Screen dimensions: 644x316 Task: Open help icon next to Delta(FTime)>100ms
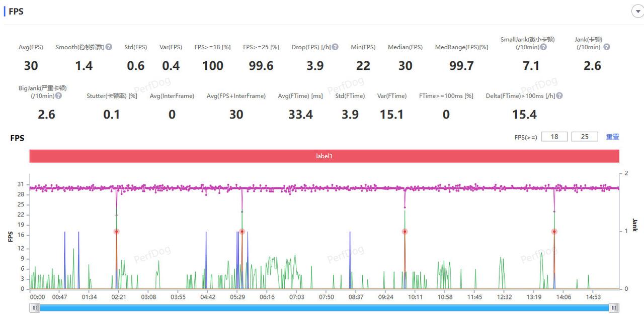pyautogui.click(x=559, y=95)
